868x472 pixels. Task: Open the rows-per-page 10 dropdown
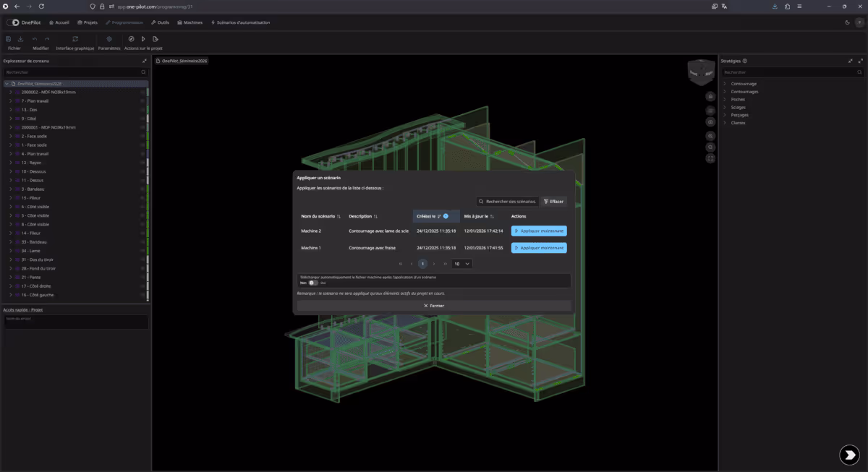pyautogui.click(x=462, y=264)
